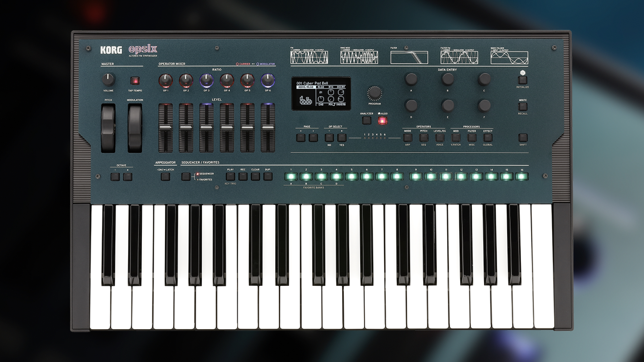Toggle sequencer step 12 button
The width and height of the screenshot is (644, 362).
[461, 177]
